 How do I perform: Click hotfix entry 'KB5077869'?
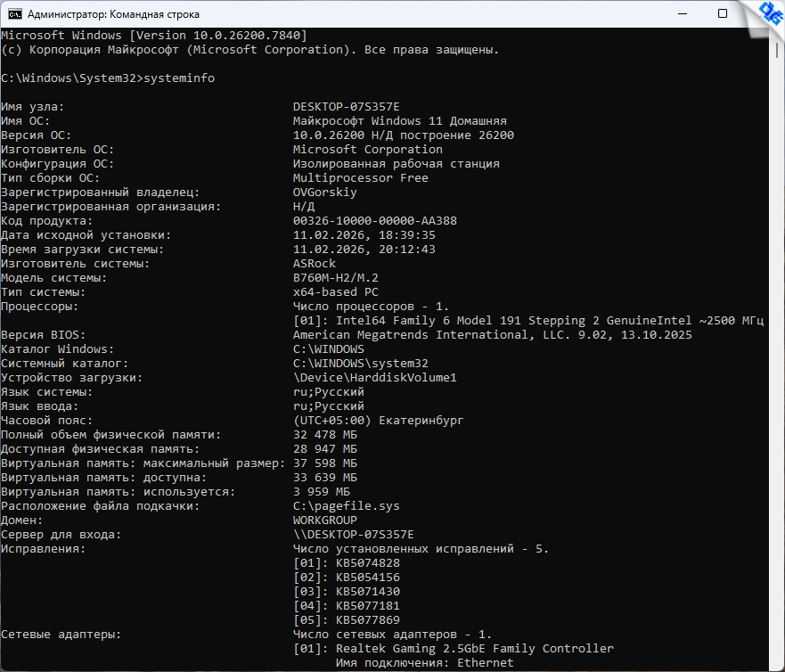pos(368,620)
